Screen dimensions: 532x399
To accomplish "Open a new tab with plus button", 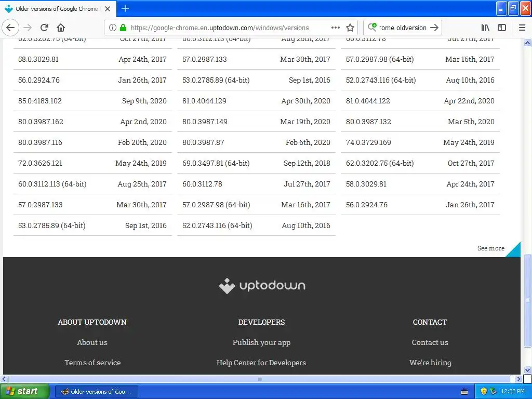I will [125, 8].
